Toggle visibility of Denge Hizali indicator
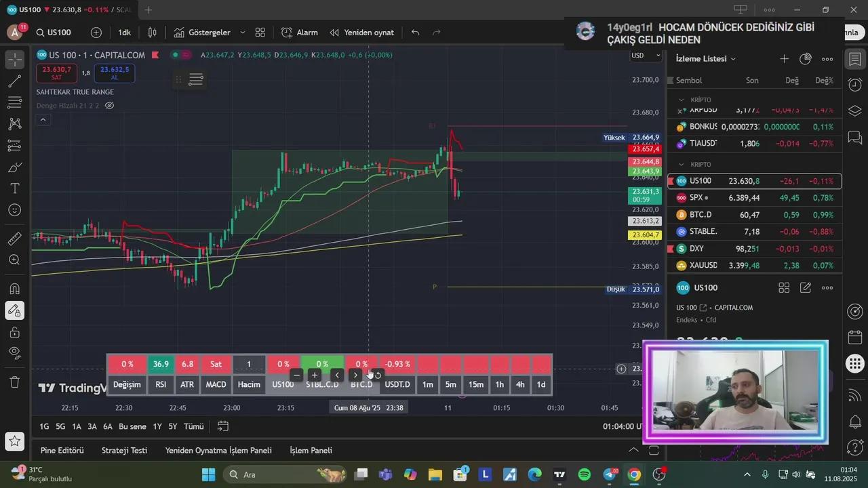 (x=110, y=106)
